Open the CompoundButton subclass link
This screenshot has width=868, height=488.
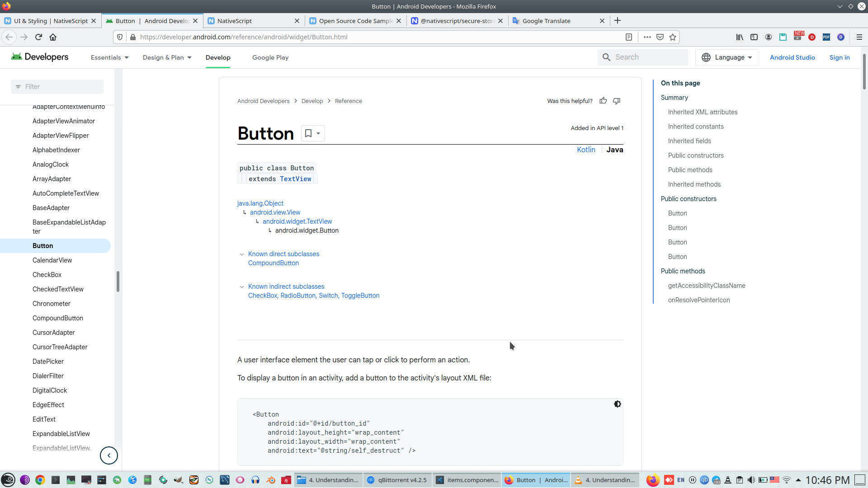tap(274, 263)
